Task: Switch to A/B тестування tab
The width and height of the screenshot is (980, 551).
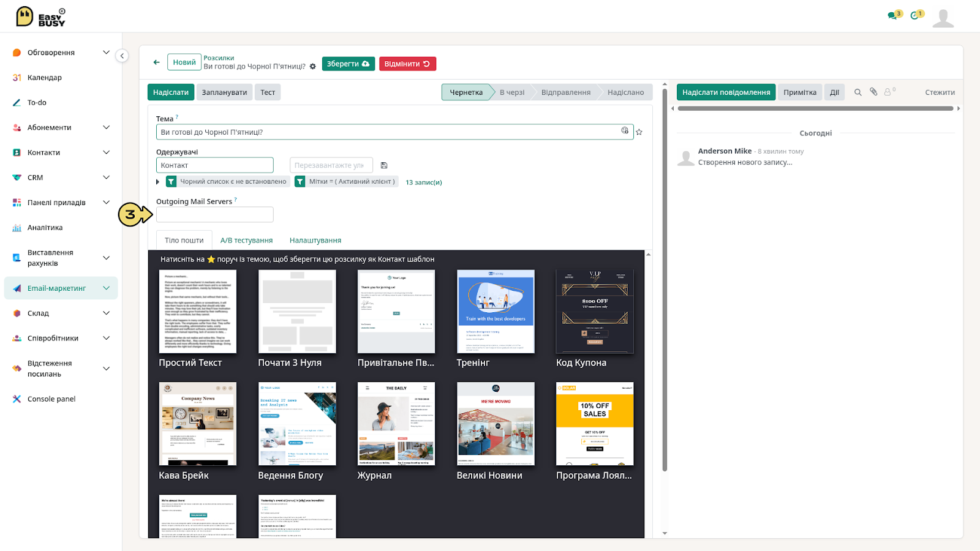Action: pyautogui.click(x=246, y=241)
